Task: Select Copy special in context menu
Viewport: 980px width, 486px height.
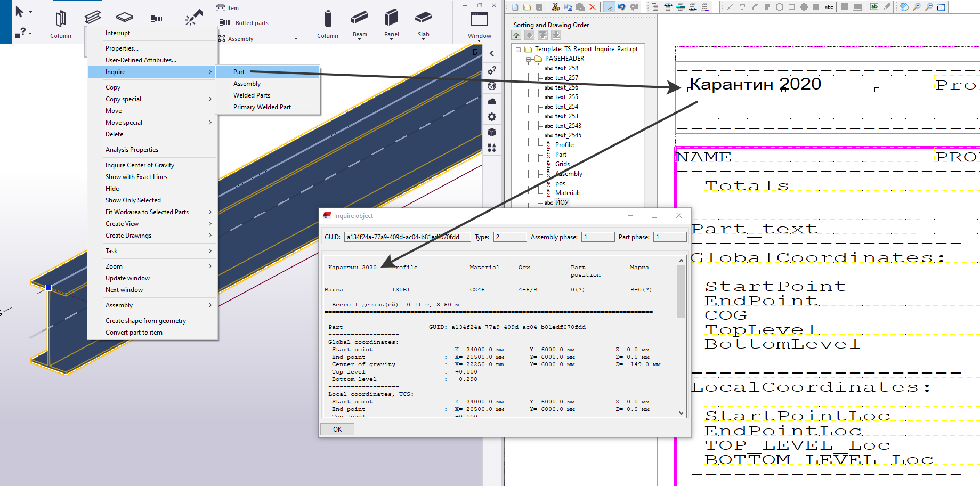Action: (123, 99)
